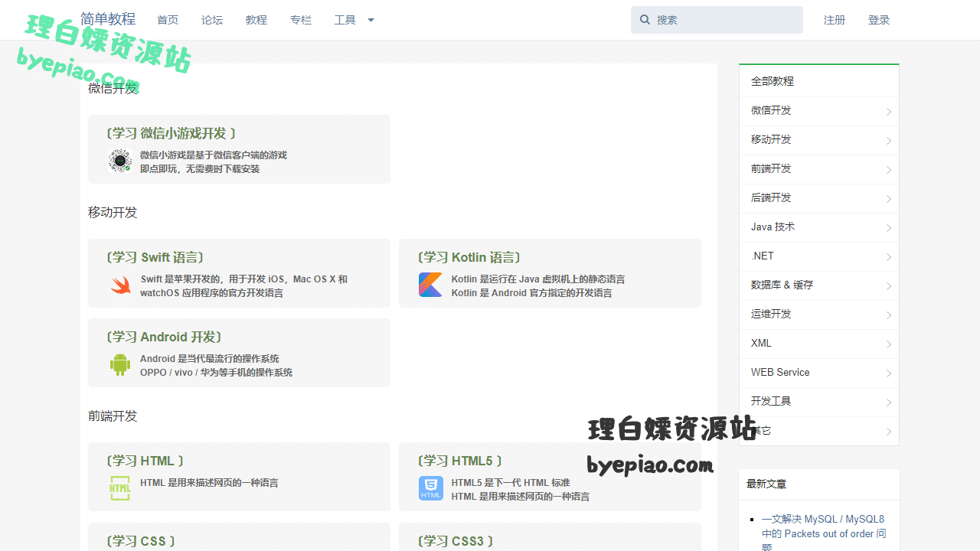Click the 注册 link
This screenshot has width=980, height=551.
835,20
